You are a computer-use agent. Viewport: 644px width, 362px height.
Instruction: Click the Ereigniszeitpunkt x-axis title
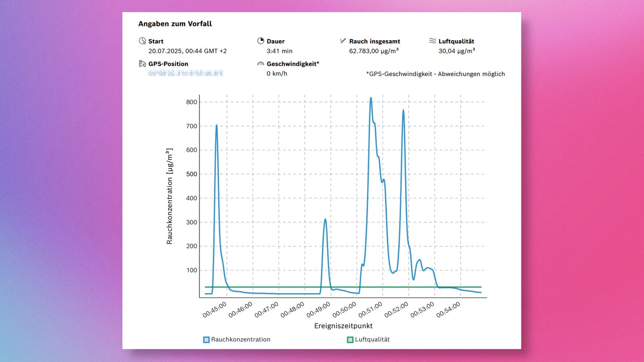(343, 326)
